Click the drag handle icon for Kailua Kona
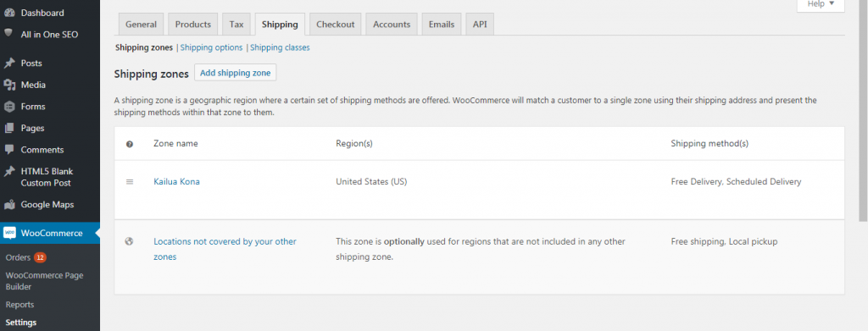 click(130, 181)
